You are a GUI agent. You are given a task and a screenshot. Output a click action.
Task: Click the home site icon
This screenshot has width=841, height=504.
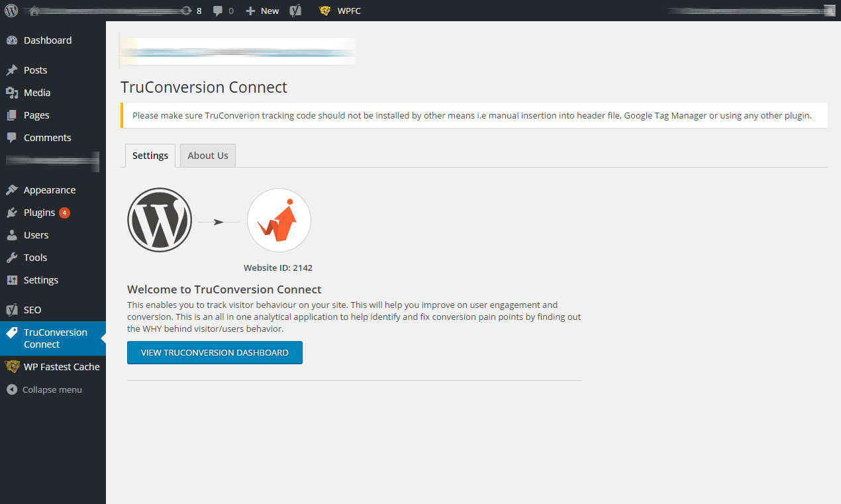[34, 11]
